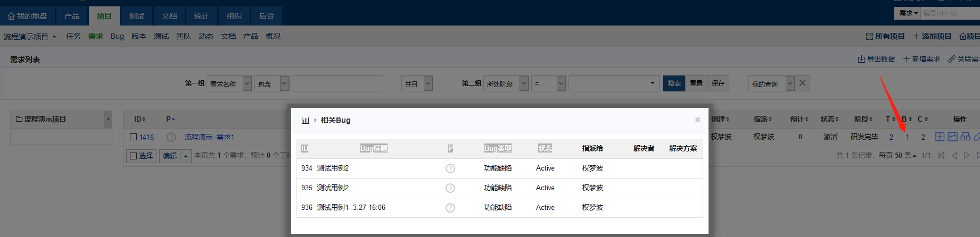Switch to 文档 main tab

169,16
